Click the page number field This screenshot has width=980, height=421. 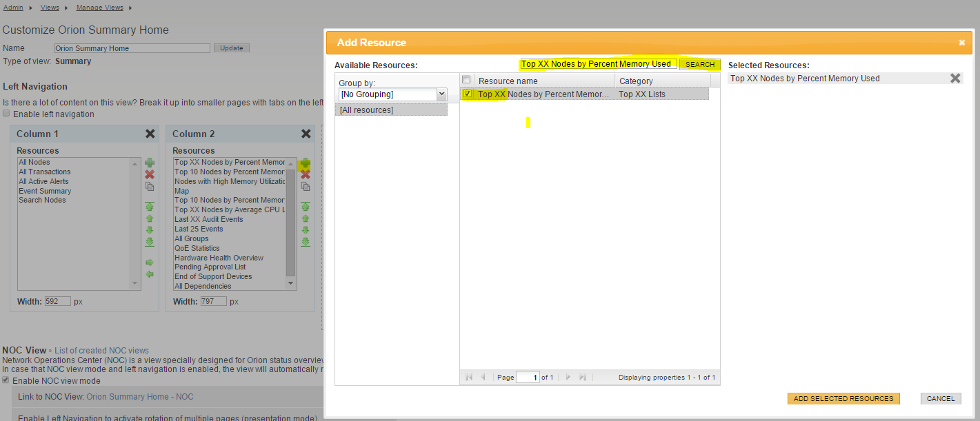point(528,378)
